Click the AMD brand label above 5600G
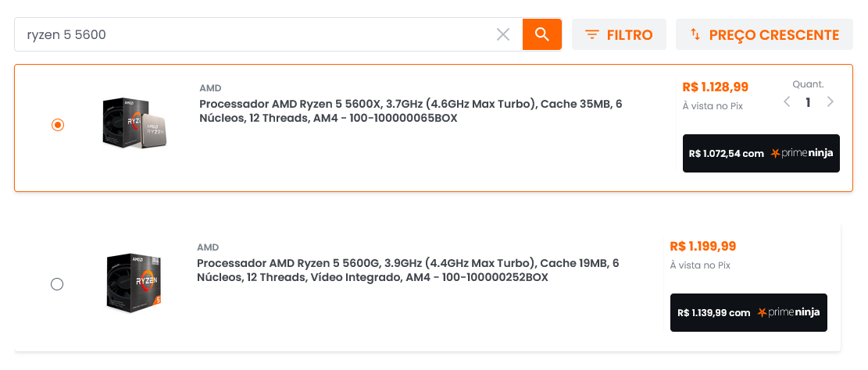This screenshot has height=370, width=868. [x=208, y=247]
